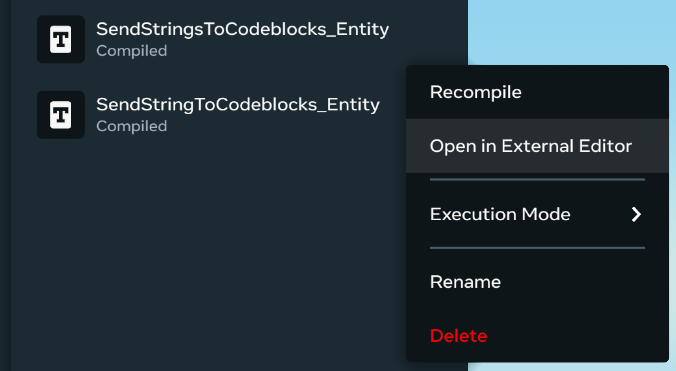Image resolution: width=676 pixels, height=371 pixels.
Task: Choose Recompile from the context menu
Action: (537, 92)
